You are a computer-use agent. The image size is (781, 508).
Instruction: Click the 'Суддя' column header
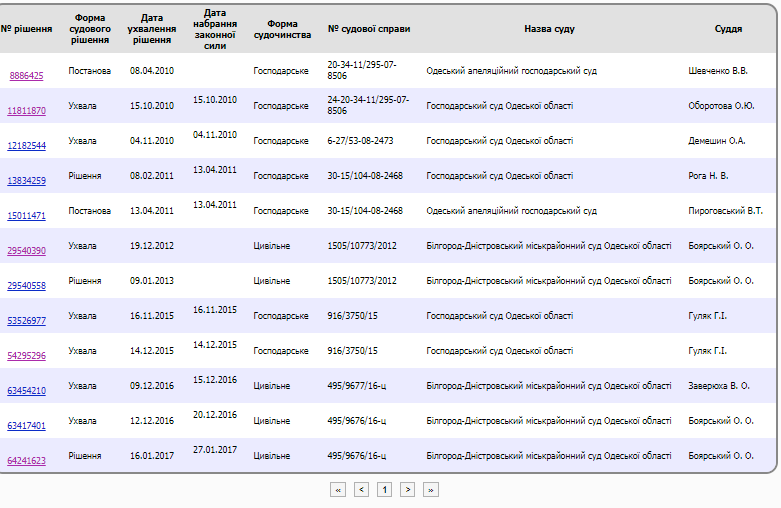728,29
